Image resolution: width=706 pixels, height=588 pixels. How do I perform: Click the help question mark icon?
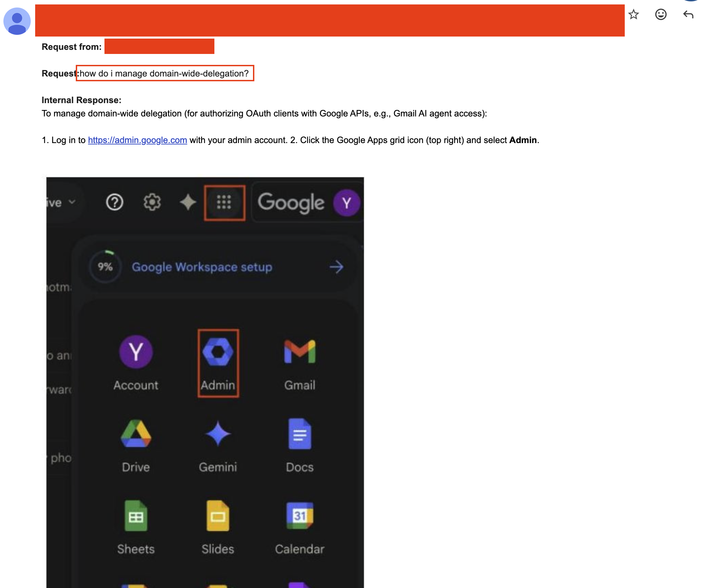114,202
